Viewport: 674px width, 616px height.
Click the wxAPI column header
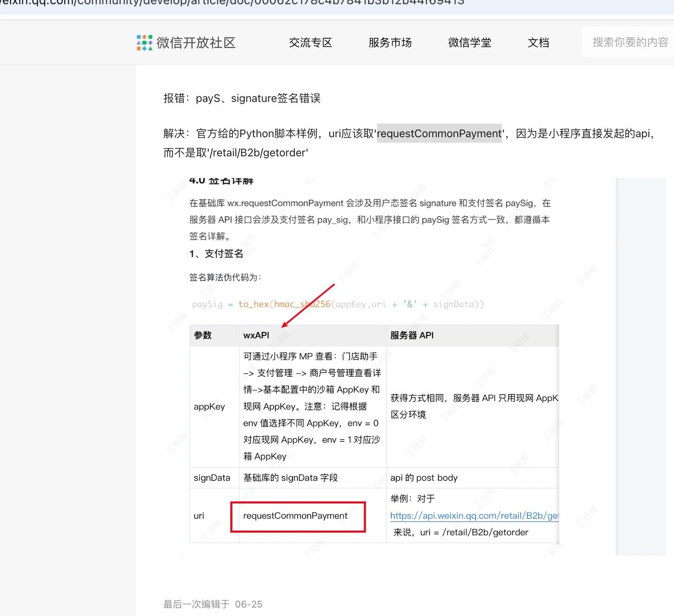tap(313, 335)
